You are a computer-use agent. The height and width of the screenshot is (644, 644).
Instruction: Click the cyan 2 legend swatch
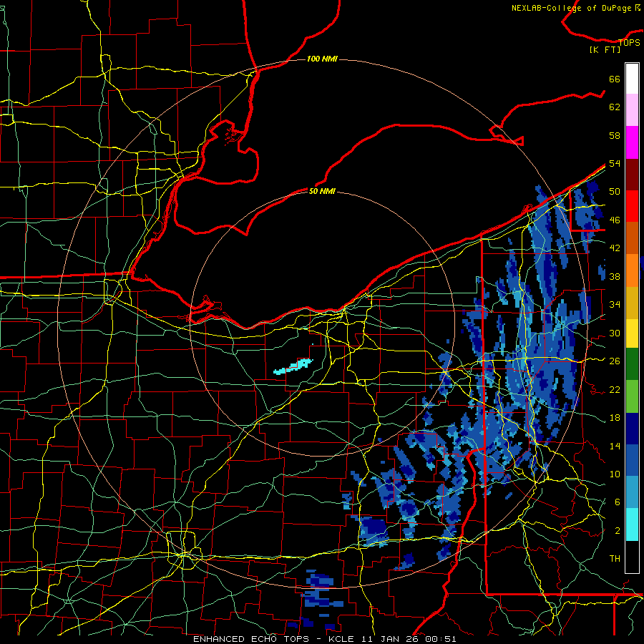pos(632,525)
